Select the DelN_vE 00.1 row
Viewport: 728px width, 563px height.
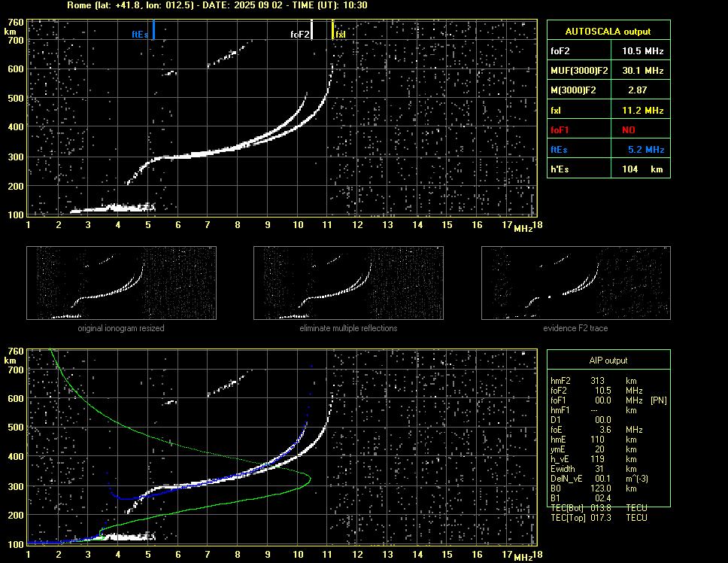click(x=599, y=479)
